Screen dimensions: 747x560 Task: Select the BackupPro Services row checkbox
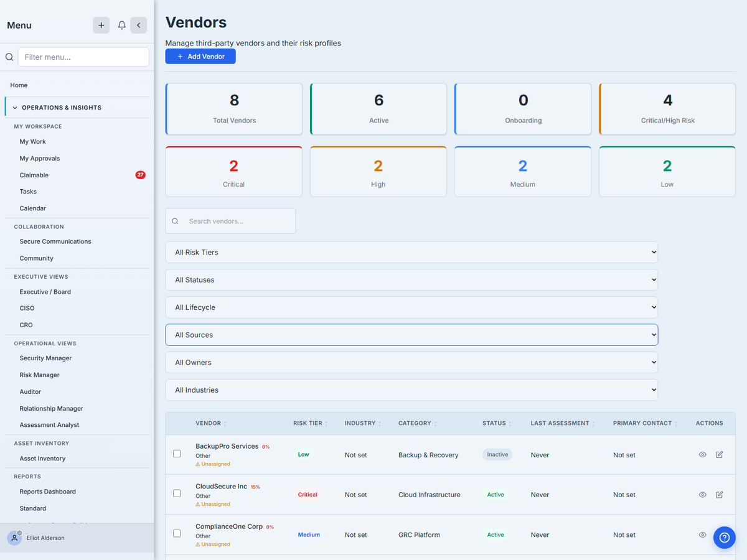pyautogui.click(x=177, y=454)
